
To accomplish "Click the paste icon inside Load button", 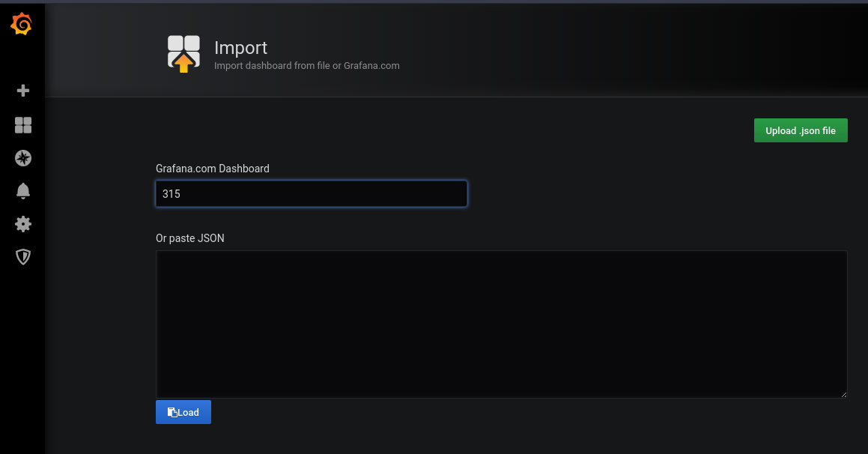I will coord(172,413).
